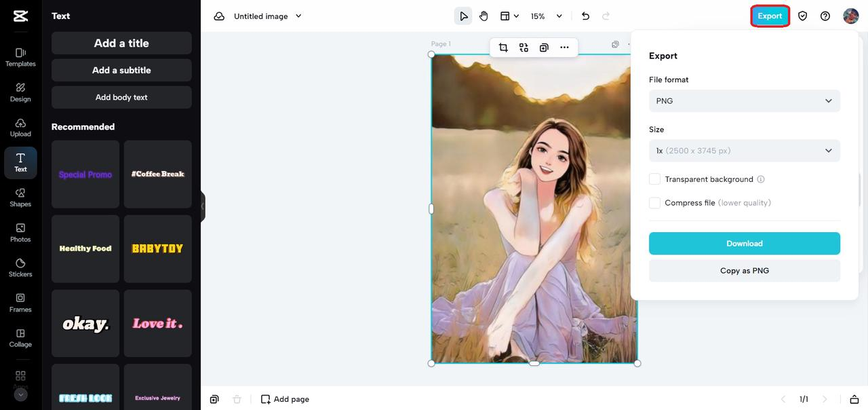
Task: Click the copy page icon in bottom bar
Action: tap(214, 399)
